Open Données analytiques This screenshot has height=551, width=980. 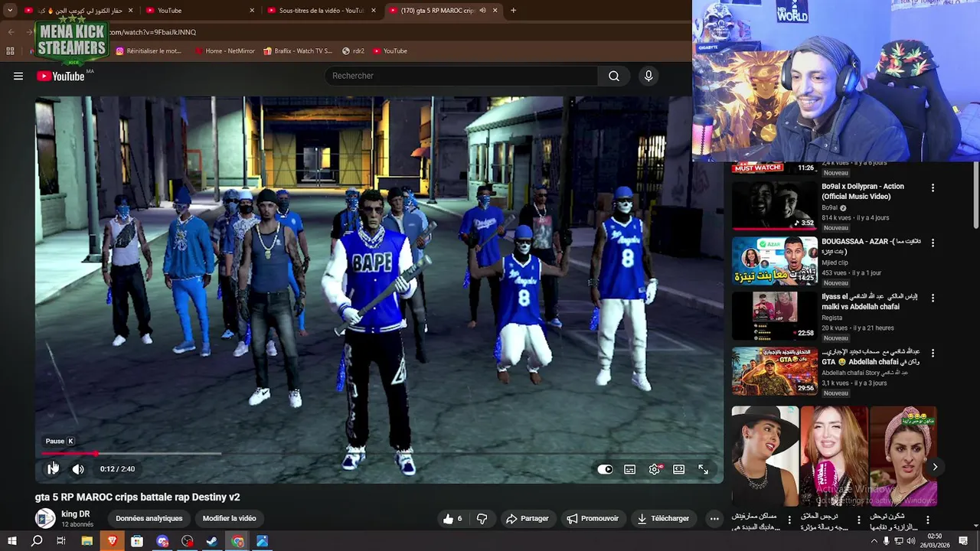point(149,518)
